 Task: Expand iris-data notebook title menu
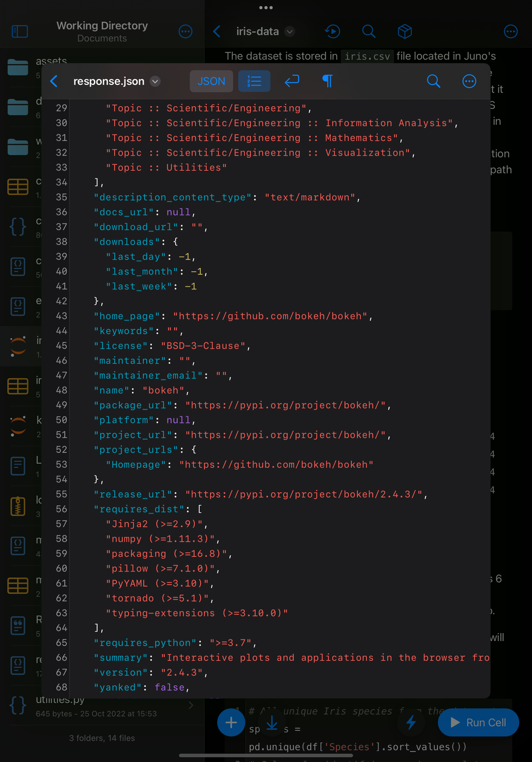pyautogui.click(x=290, y=32)
